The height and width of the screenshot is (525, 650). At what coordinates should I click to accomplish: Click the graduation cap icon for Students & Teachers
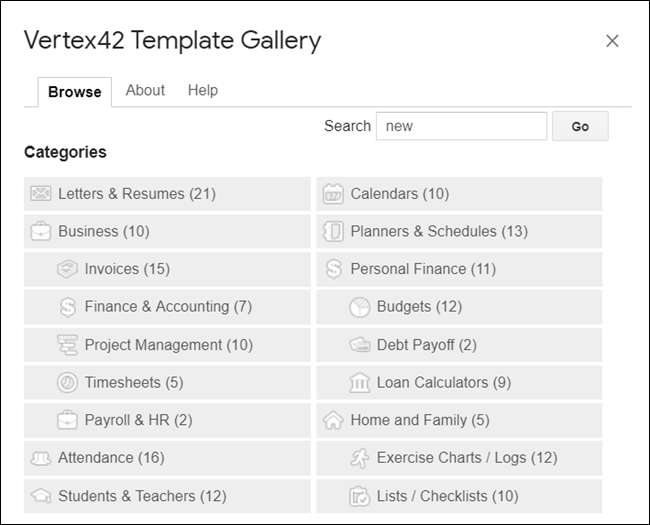tap(41, 496)
